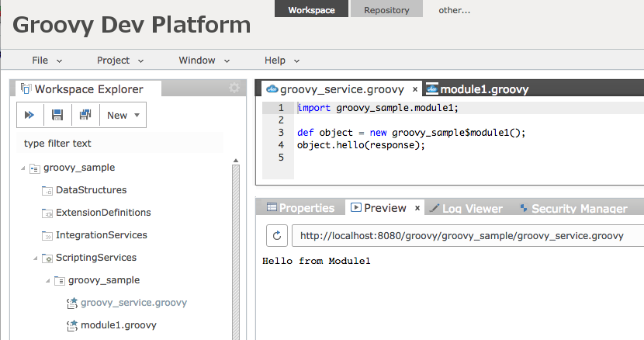Click the DataStructures folder icon
This screenshot has height=340, width=644.
pyautogui.click(x=47, y=190)
